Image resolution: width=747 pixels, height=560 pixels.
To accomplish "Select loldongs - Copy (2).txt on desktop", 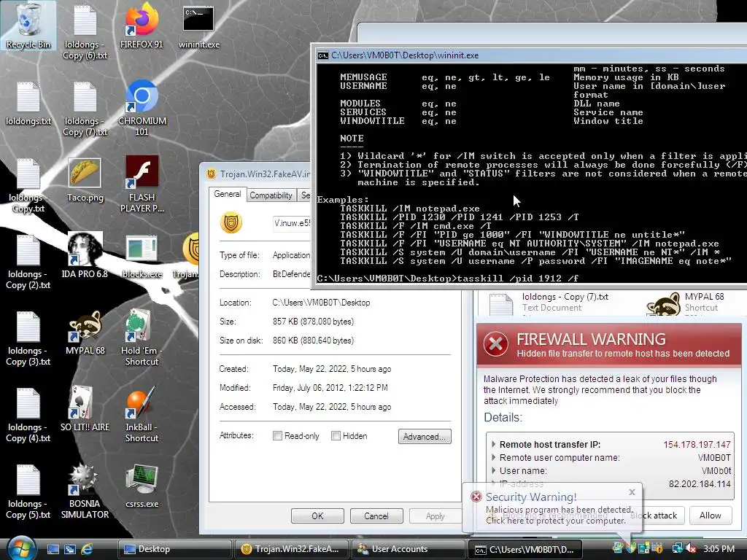I will coord(28,262).
